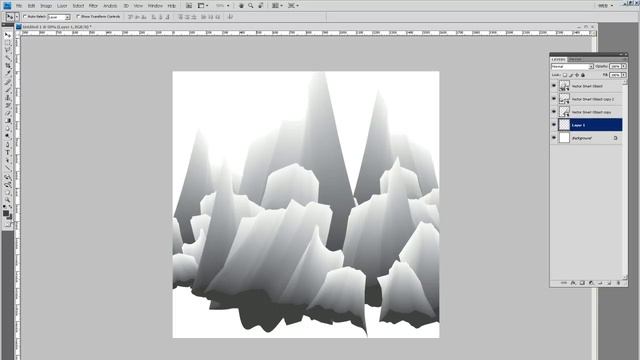Select the Eraser tool
640x360 pixels.
[x=8, y=113]
